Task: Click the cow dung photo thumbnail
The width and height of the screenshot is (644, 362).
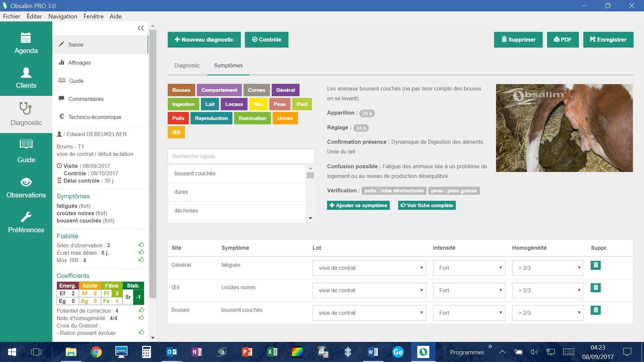Action: (564, 128)
